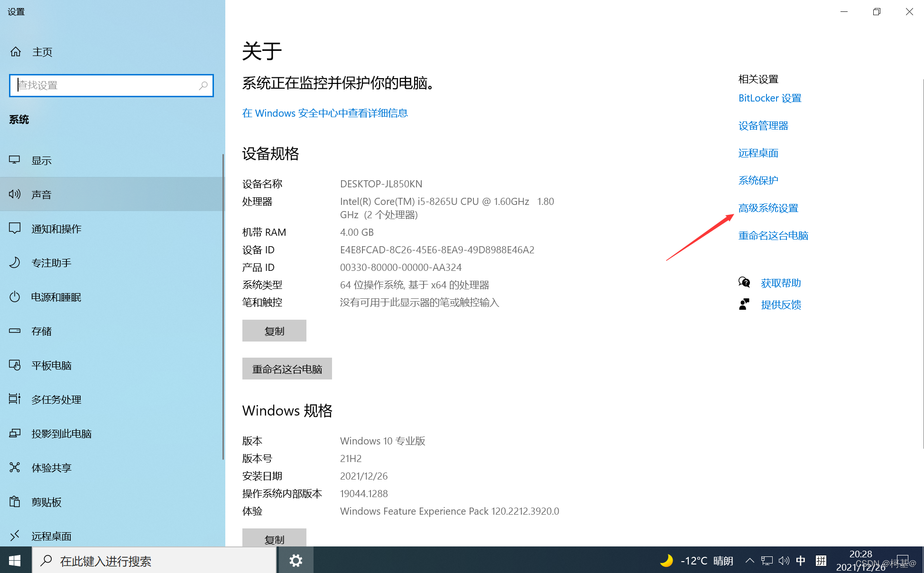Click the Notifications and actions icon

click(x=15, y=228)
